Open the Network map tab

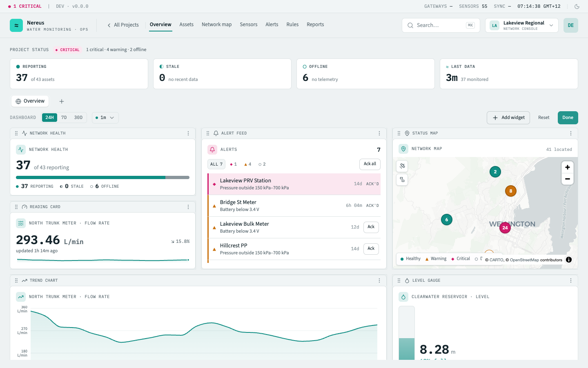click(x=216, y=25)
